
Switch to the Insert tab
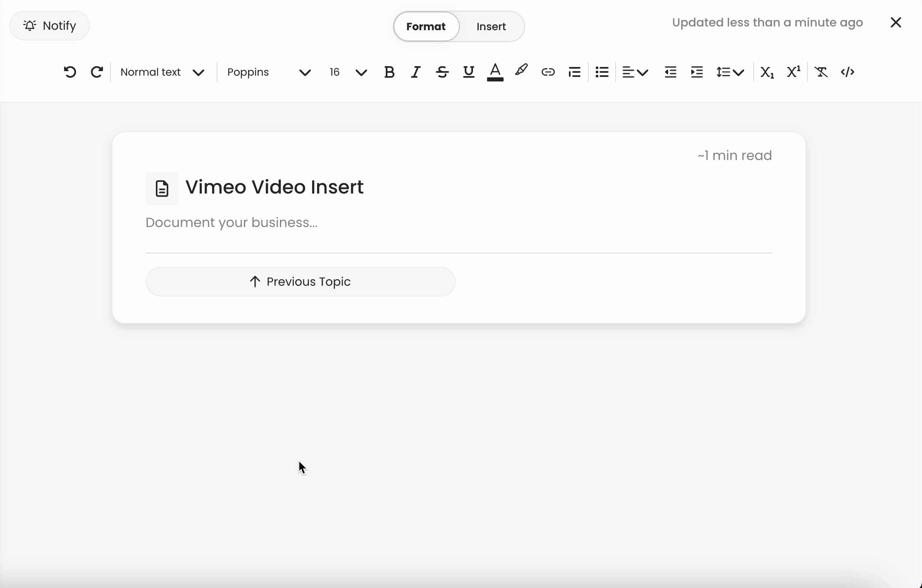coord(491,26)
